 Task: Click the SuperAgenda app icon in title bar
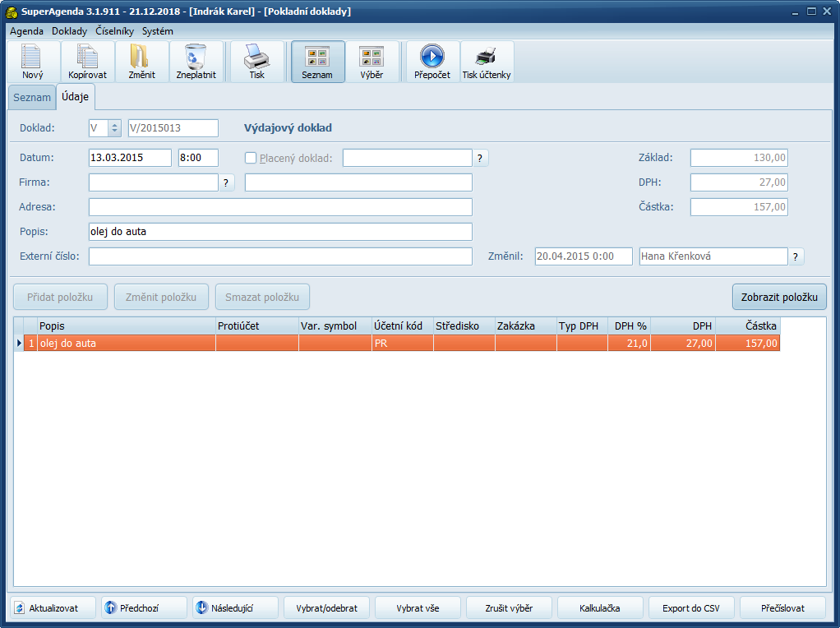(x=12, y=12)
